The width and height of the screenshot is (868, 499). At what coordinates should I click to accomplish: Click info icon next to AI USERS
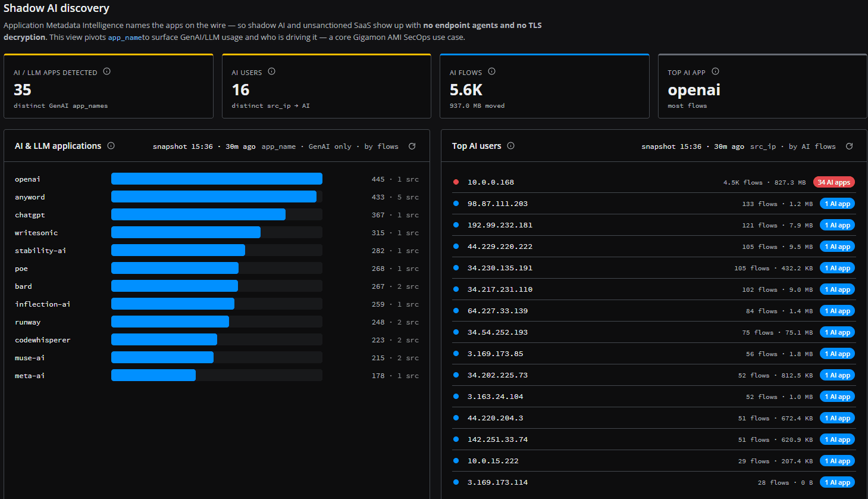(272, 71)
